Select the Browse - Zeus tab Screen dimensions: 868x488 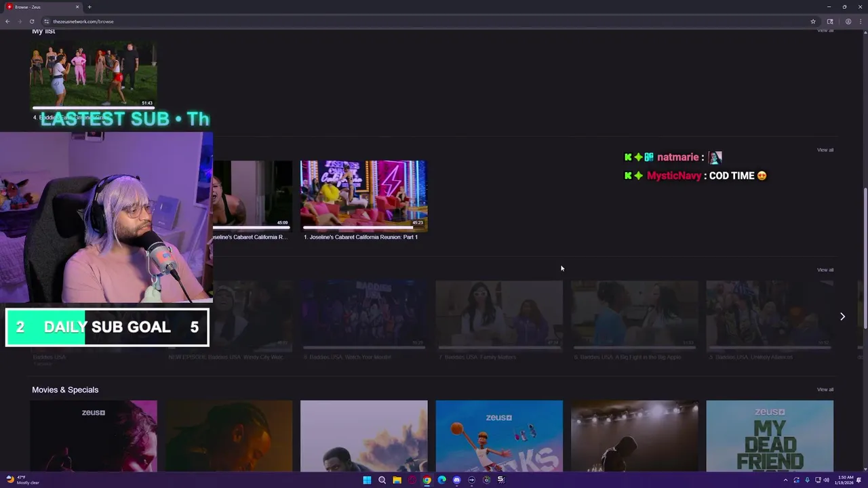42,7
